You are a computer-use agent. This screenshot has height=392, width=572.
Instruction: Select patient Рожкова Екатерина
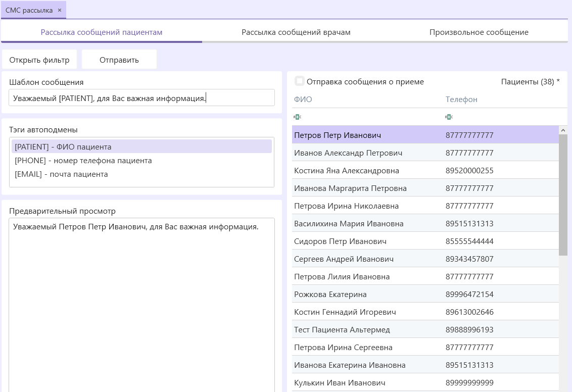tap(425, 295)
